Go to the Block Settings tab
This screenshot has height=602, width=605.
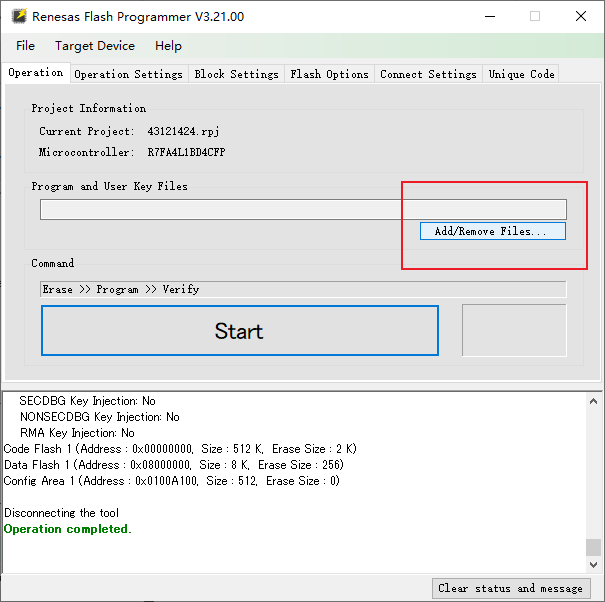coord(236,74)
